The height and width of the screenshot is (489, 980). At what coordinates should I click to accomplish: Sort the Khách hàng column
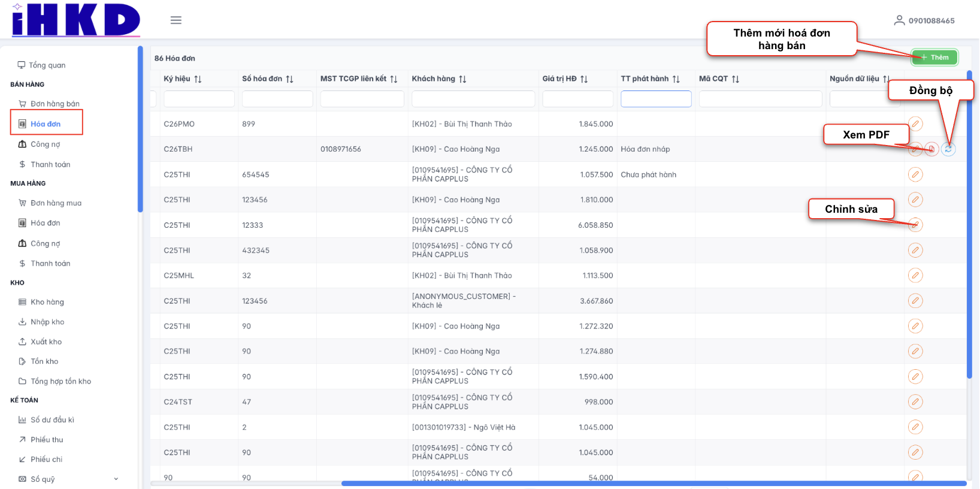pyautogui.click(x=462, y=79)
